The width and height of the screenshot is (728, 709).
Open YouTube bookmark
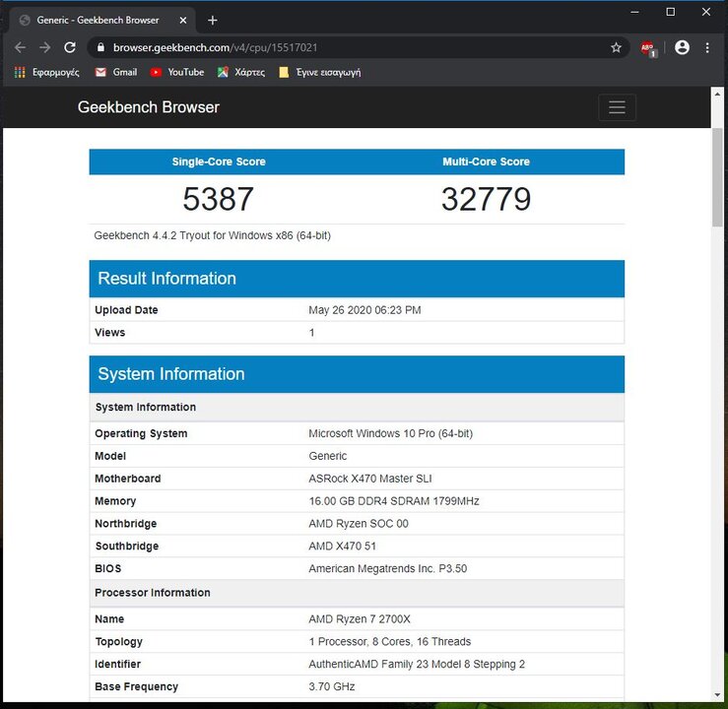(177, 73)
